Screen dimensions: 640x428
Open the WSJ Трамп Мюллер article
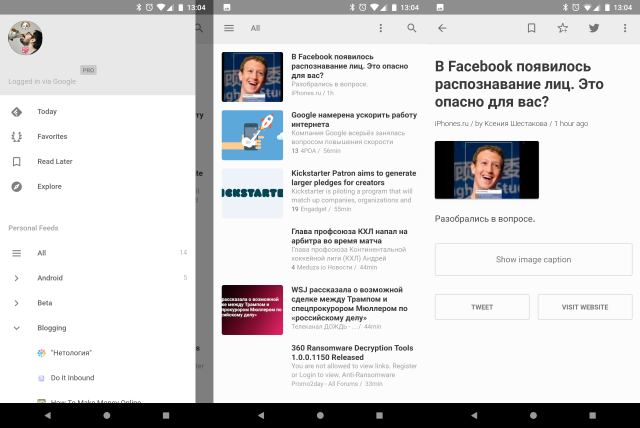pyautogui.click(x=320, y=310)
